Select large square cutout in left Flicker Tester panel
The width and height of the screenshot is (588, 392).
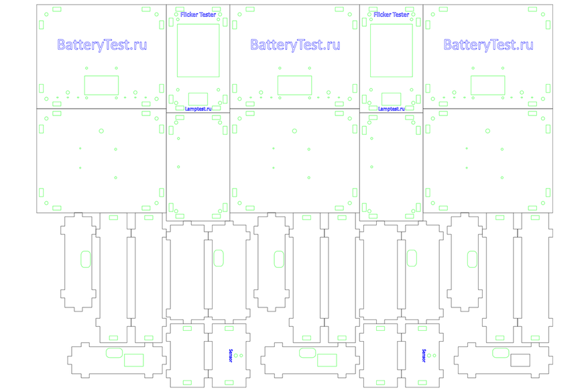point(198,50)
